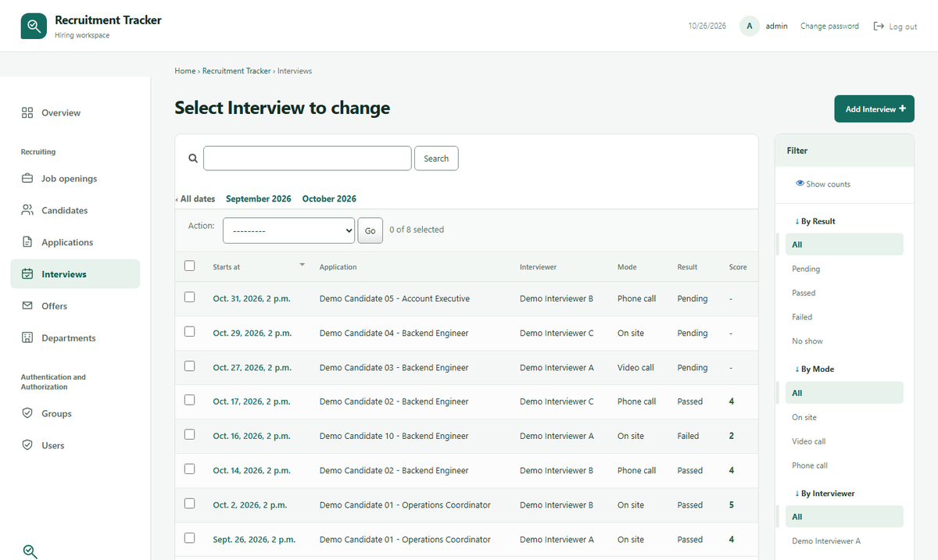Filter results by No show
Viewport: 938px width, 560px height.
coord(807,341)
